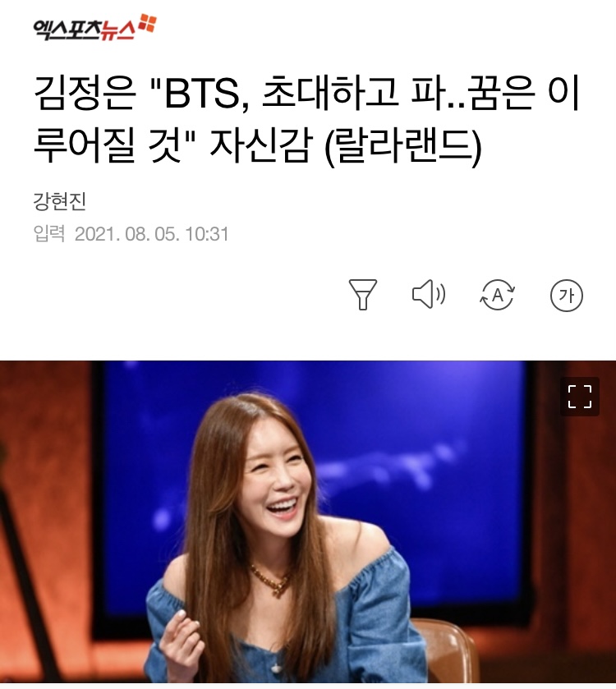Click the article headline starting with 김정은
The image size is (616, 689).
pos(306,120)
